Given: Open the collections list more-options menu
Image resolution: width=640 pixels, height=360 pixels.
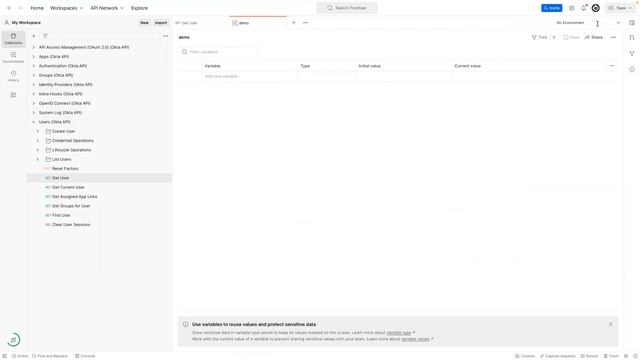Looking at the screenshot, I should click(x=165, y=36).
